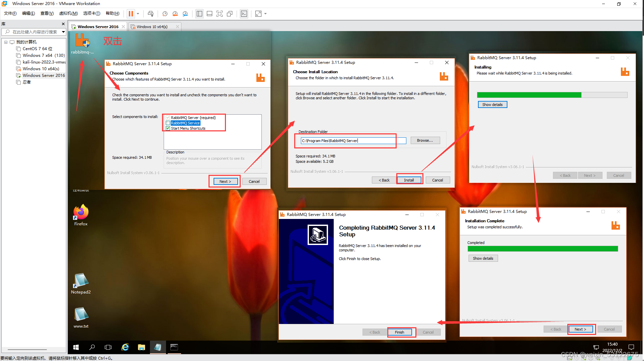Select the take snapshot toolbar icon
The width and height of the screenshot is (644, 361).
(165, 14)
